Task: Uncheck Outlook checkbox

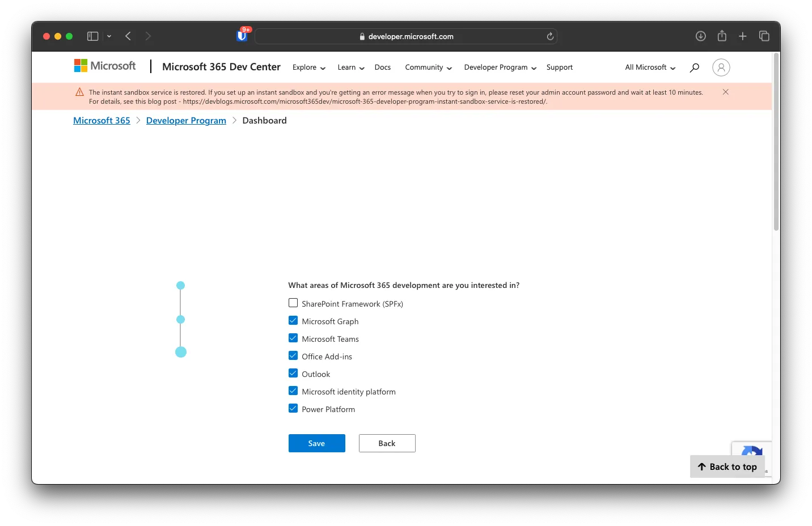Action: 293,374
